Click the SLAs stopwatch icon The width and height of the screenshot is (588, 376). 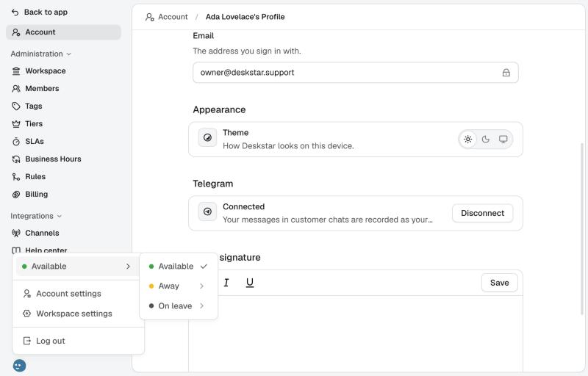(16, 141)
